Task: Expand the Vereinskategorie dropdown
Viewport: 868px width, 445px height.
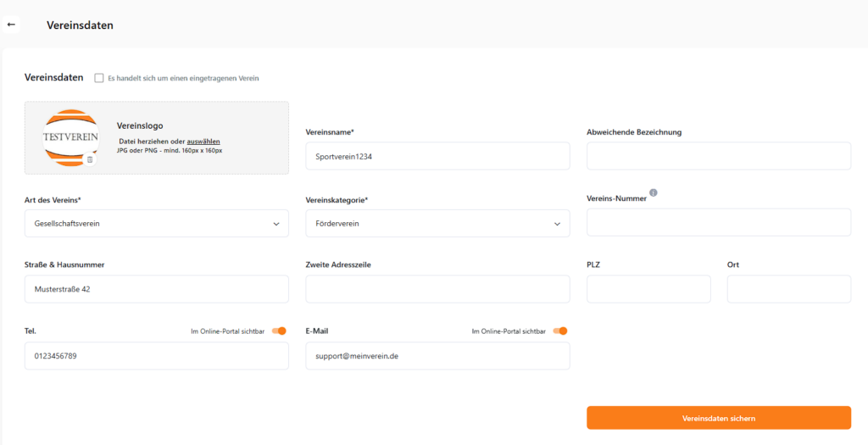Action: (x=437, y=224)
